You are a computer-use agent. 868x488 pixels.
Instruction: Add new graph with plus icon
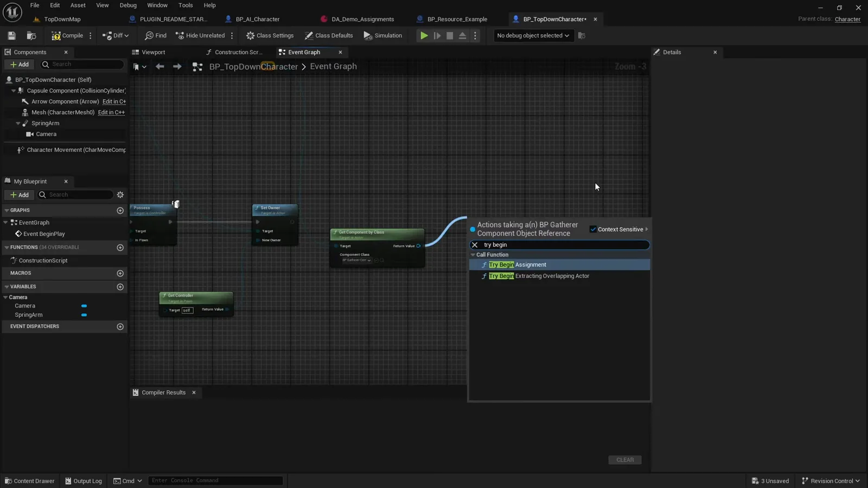pos(120,210)
